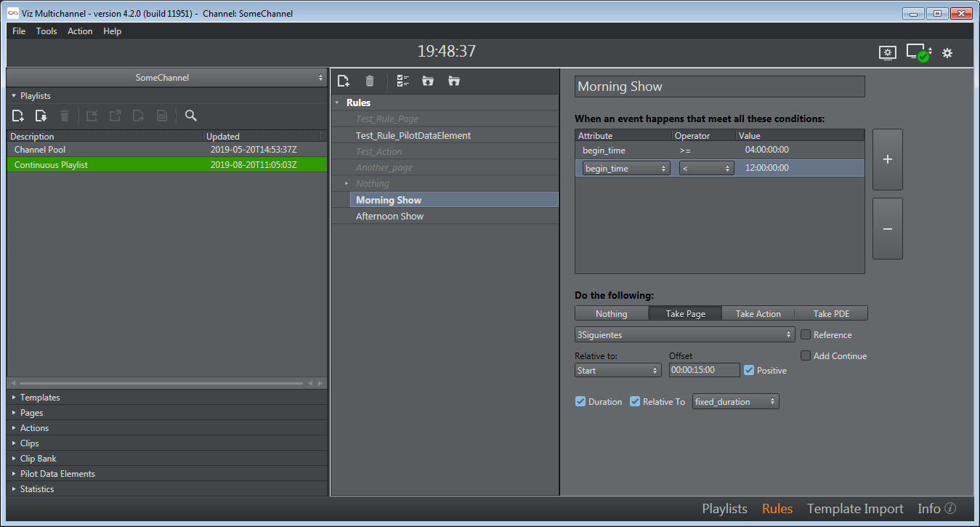Uncheck the Positive offset checkbox
This screenshot has width=980, height=527.
pos(749,370)
